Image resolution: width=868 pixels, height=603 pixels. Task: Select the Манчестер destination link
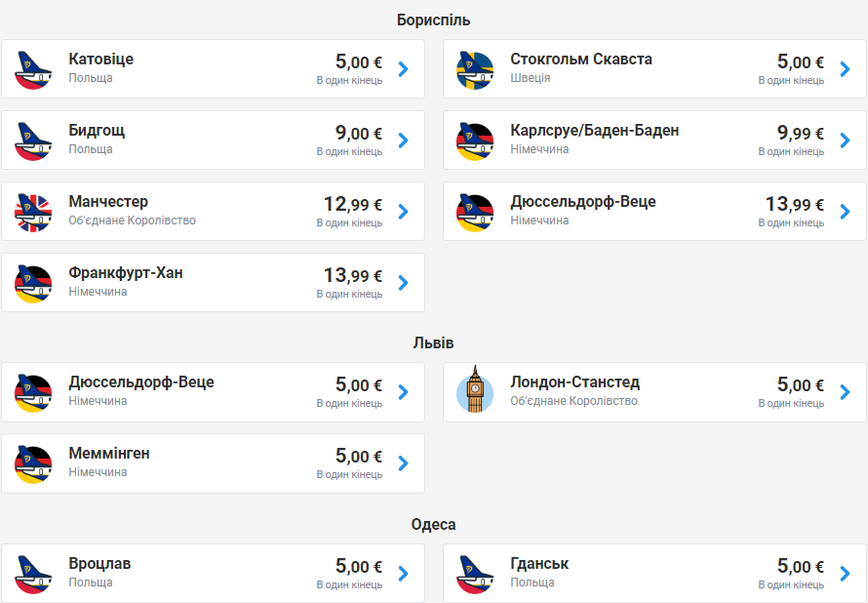coord(108,202)
